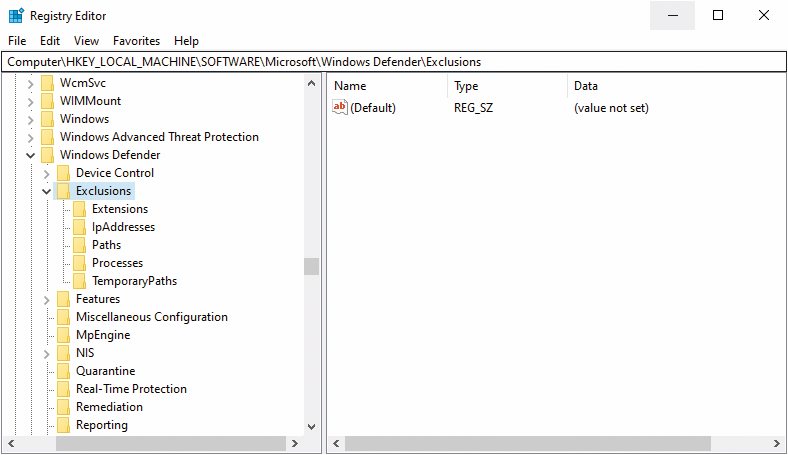Click tree pane vertical scroll up arrow
Image resolution: width=788 pixels, height=455 pixels.
click(312, 83)
